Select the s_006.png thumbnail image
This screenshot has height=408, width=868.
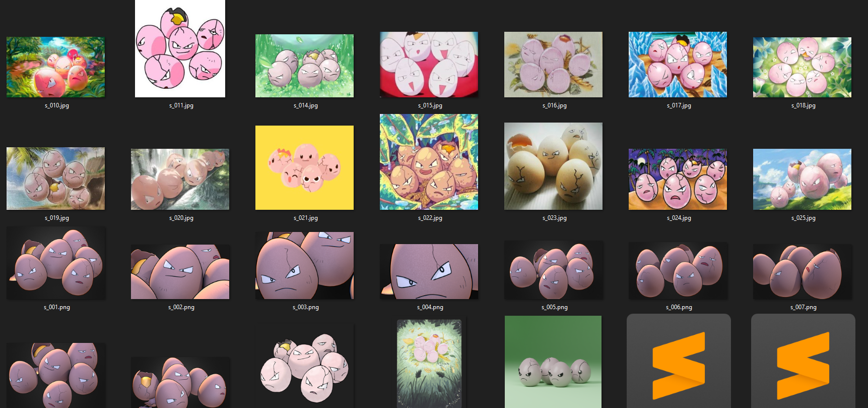[x=678, y=270]
